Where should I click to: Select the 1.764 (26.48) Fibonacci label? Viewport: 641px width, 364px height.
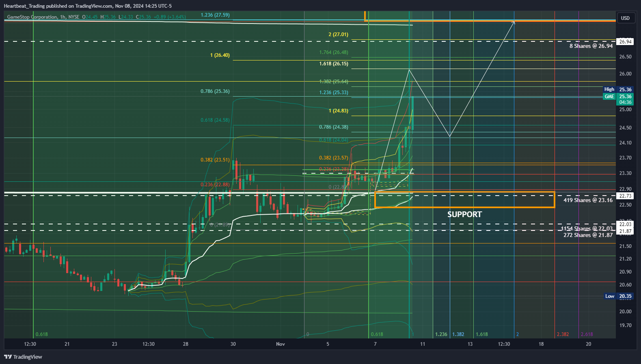click(334, 52)
